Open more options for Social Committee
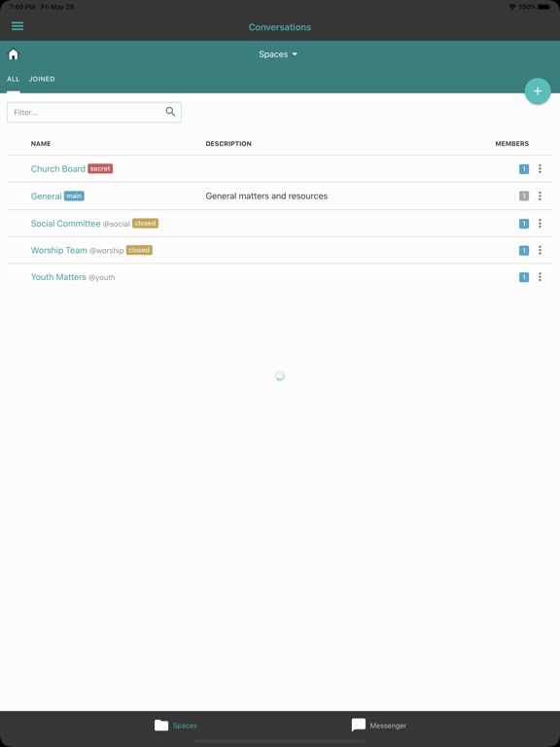 [x=540, y=224]
